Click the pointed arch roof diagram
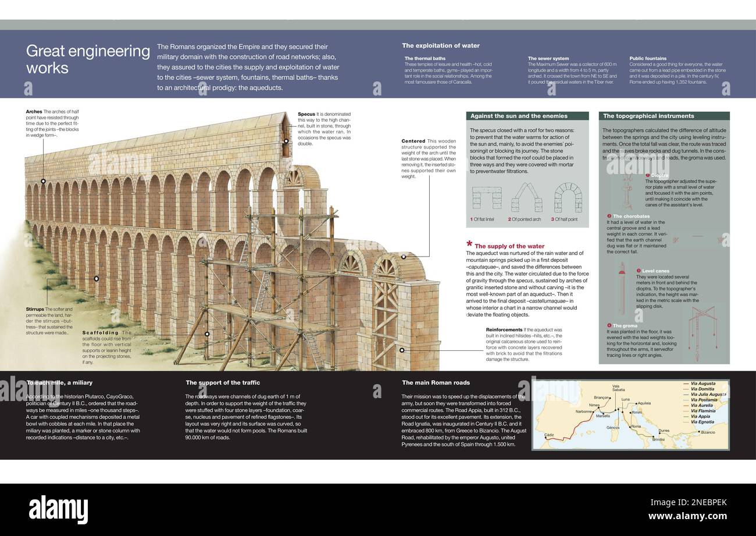Image resolution: width=756 pixels, height=536 pixels. point(526,197)
